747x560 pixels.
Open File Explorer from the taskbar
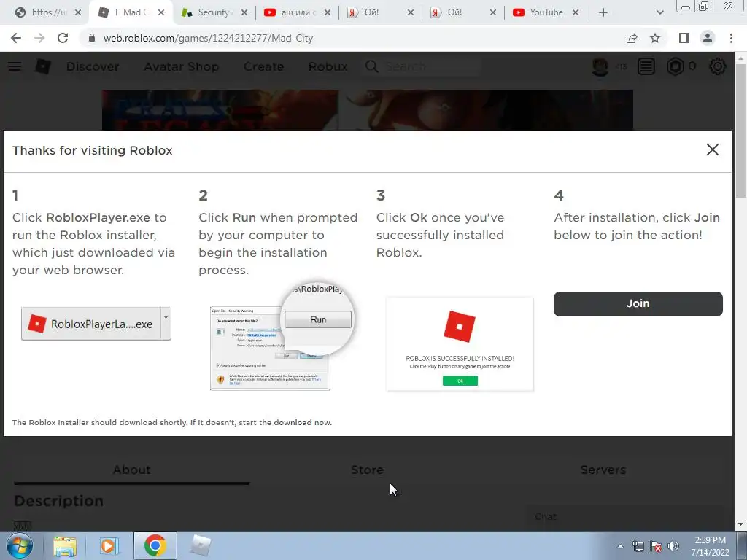click(x=65, y=545)
